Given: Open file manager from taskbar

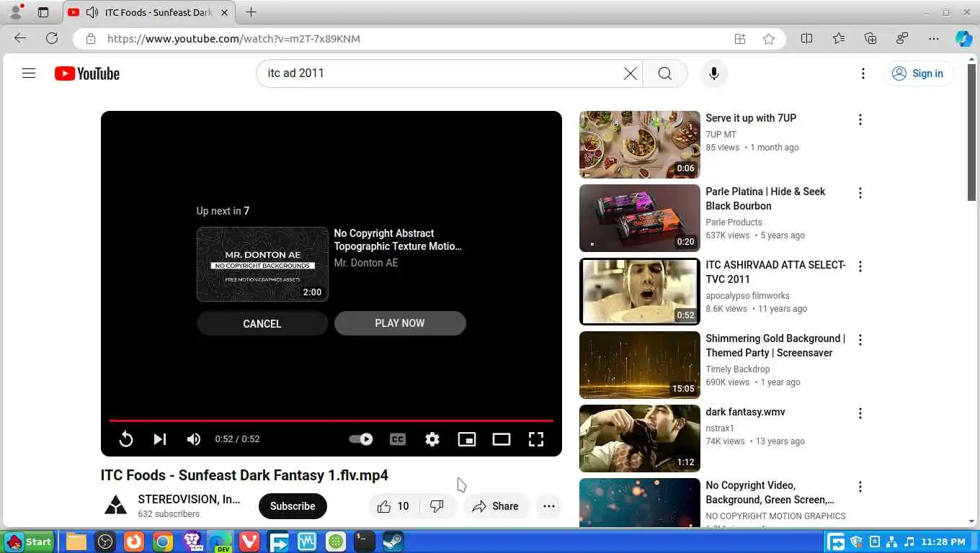Looking at the screenshot, I should [x=76, y=541].
